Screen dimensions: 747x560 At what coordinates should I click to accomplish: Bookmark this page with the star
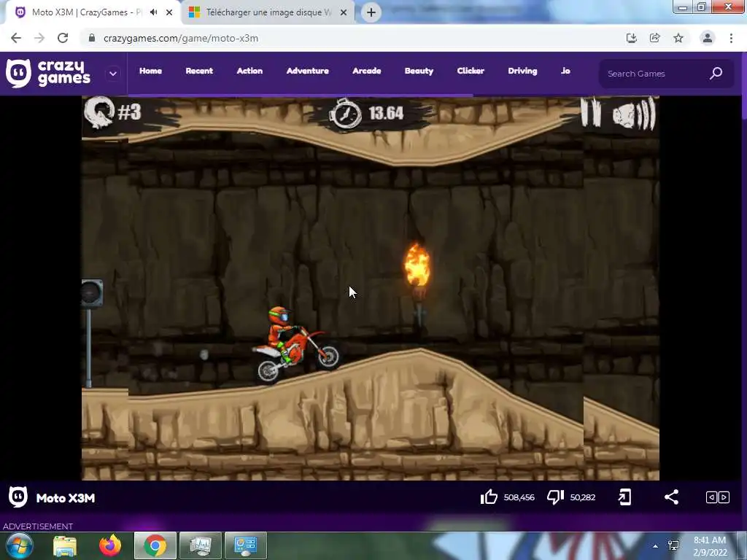[678, 38]
